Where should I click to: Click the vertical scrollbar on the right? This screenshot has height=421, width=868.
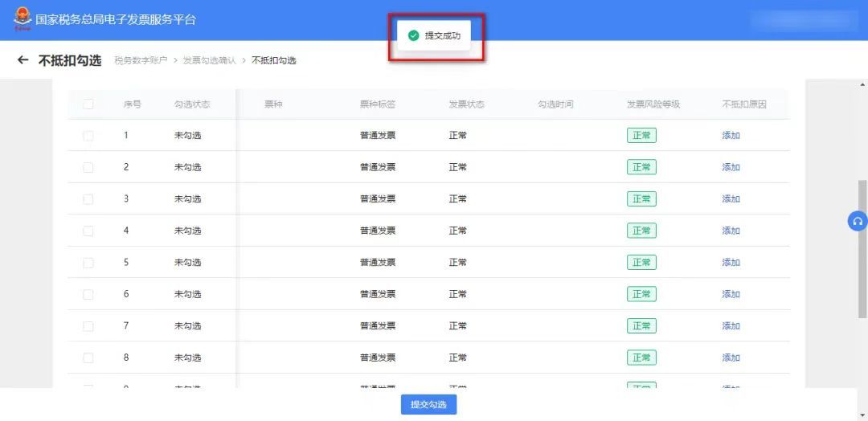(862, 241)
